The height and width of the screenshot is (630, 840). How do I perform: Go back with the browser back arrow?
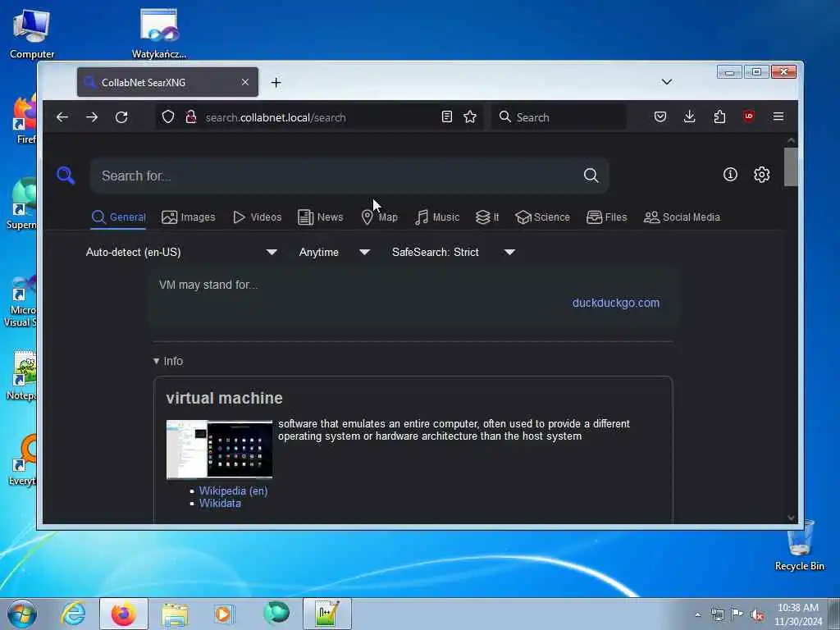[62, 116]
